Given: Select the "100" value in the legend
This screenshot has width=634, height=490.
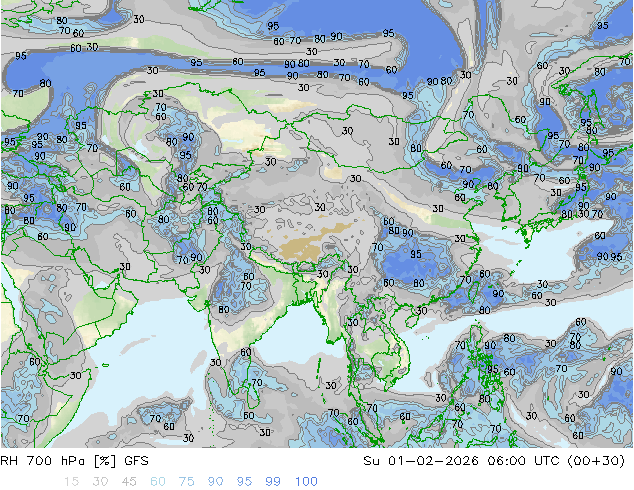Looking at the screenshot, I should pyautogui.click(x=306, y=482).
